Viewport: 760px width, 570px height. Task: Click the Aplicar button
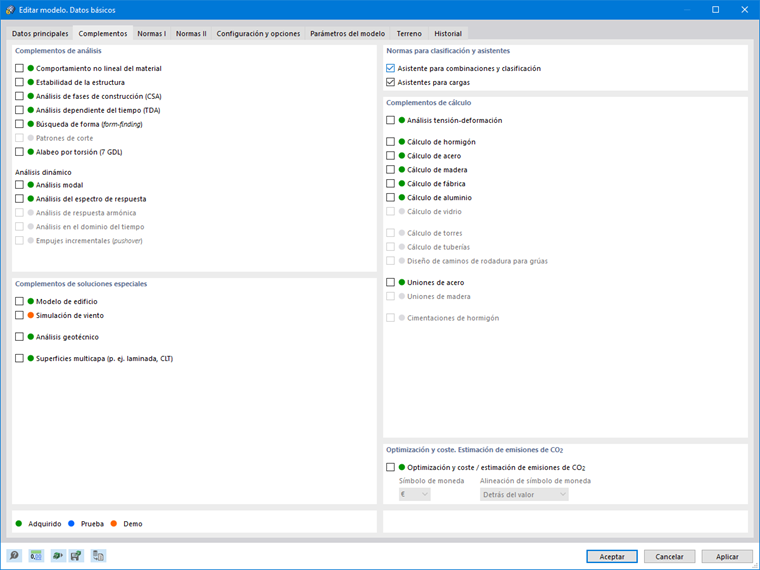pyautogui.click(x=727, y=556)
